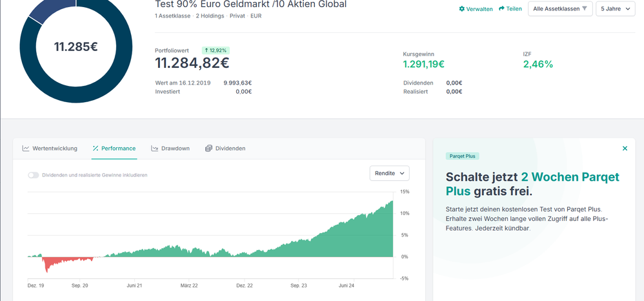
Task: Click the red negative area in chart
Action: coord(47,262)
